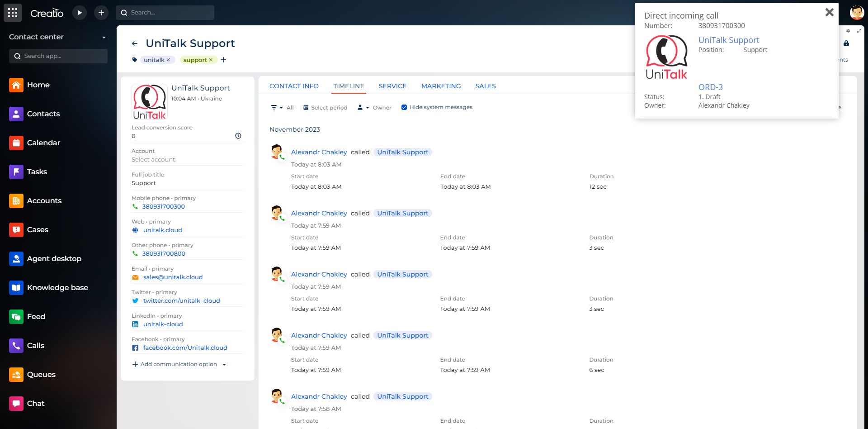Open the Agent desktop section

(53, 258)
